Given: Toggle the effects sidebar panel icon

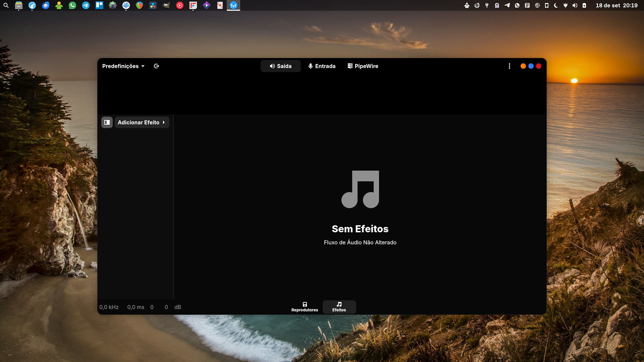Looking at the screenshot, I should coord(107,122).
